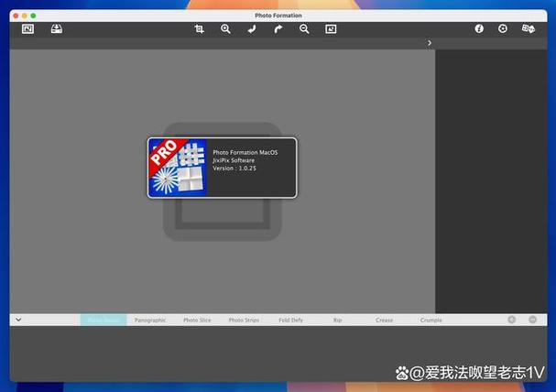Collapse the preset tray with down chevron
This screenshot has height=392, width=556.
(x=18, y=320)
